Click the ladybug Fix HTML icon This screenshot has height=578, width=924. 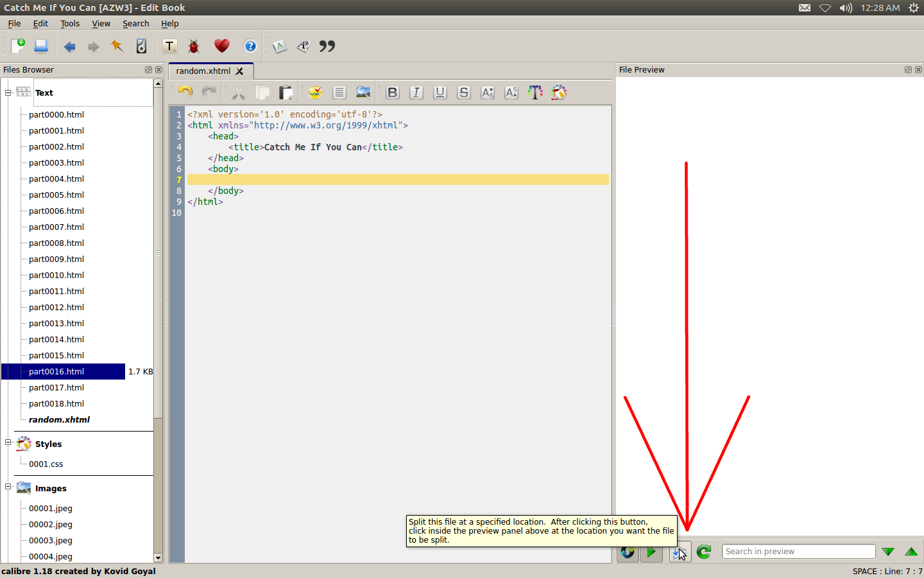[x=194, y=46]
